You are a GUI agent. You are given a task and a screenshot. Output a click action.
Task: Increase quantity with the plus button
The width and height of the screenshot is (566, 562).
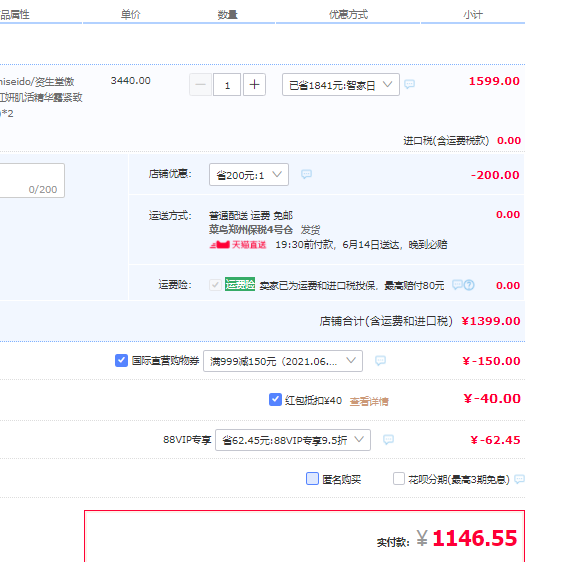(254, 85)
